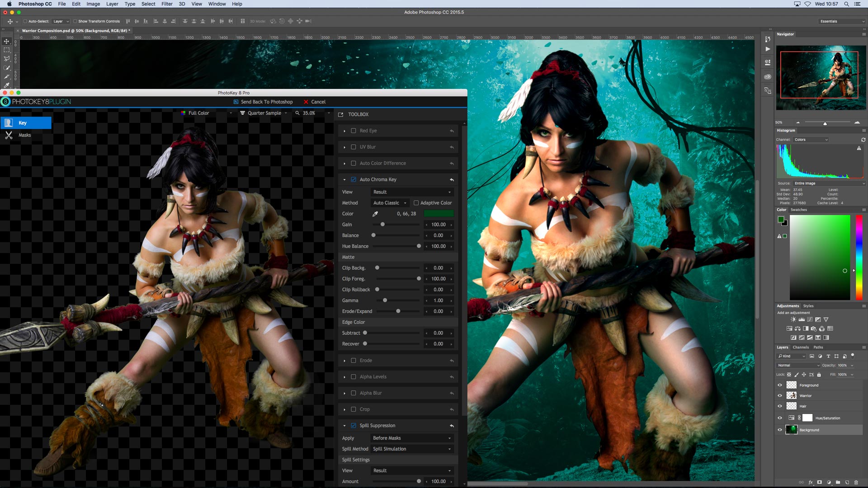
Task: Collapse the Spill Suppression section
Action: pos(344,426)
